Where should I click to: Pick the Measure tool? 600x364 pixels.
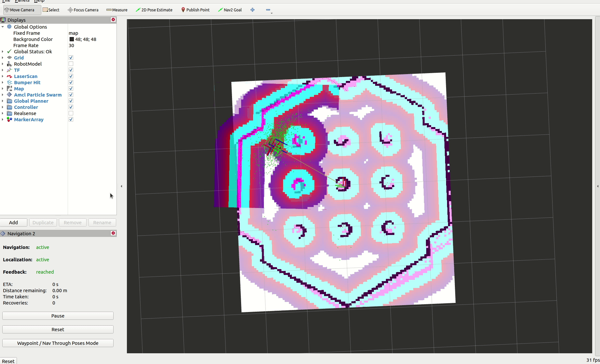point(117,10)
